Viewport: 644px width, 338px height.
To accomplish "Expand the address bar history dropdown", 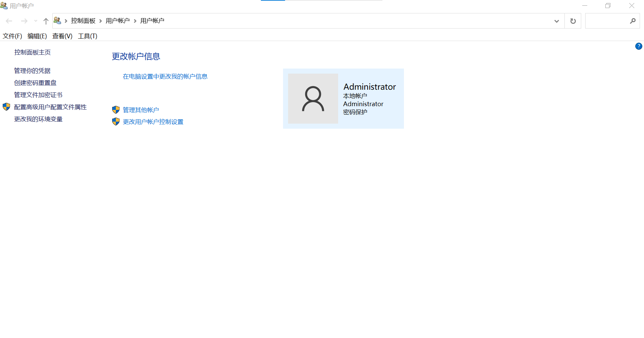I will coord(556,21).
